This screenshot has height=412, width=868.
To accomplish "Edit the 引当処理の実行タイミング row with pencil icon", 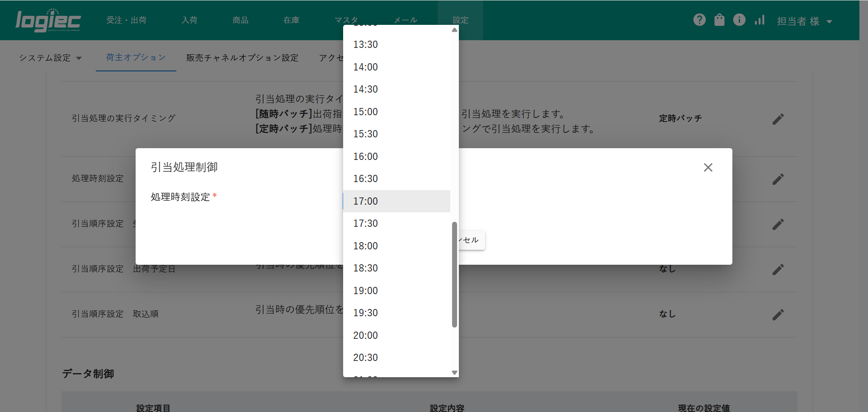I will tap(778, 119).
